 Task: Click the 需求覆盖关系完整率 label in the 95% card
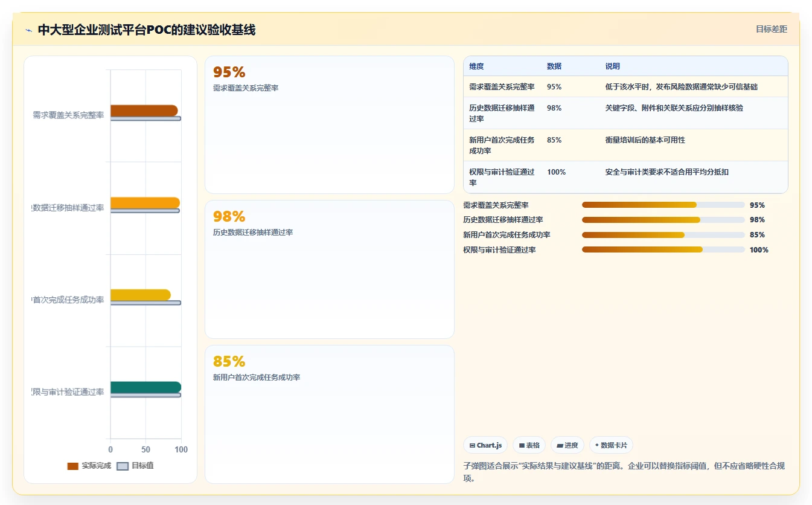pyautogui.click(x=246, y=88)
